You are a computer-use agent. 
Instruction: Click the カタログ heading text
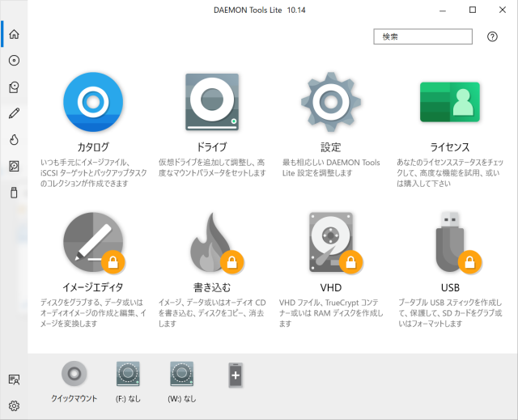93,147
